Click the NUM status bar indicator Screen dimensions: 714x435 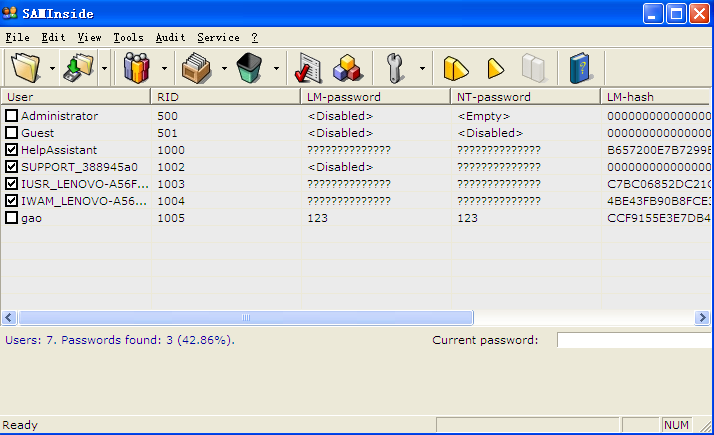click(x=676, y=425)
